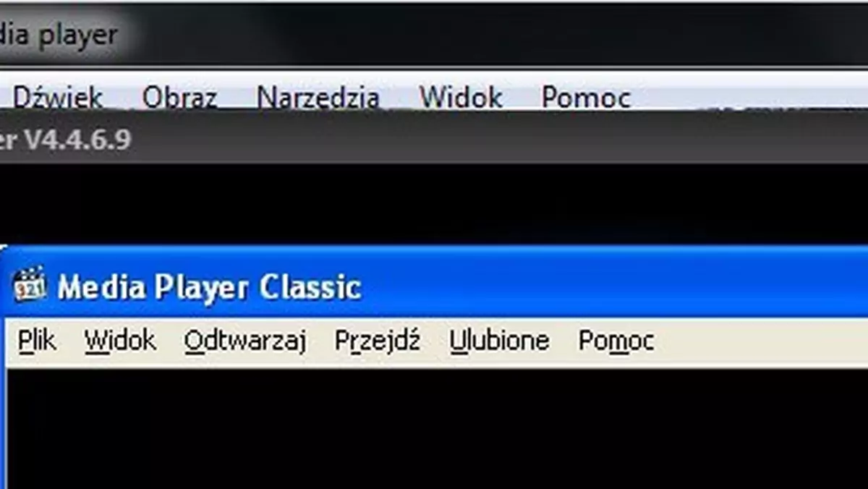Open the Obraz menu

coord(179,97)
